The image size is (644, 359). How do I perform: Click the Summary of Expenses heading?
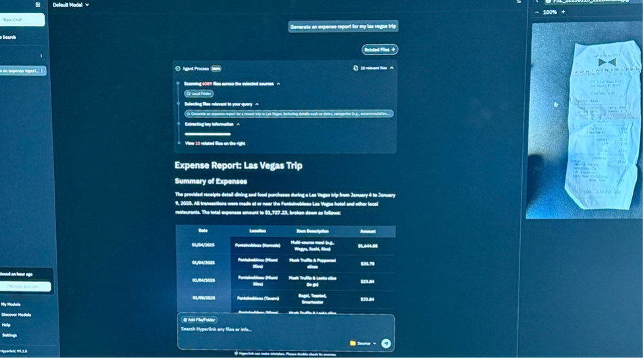(211, 181)
